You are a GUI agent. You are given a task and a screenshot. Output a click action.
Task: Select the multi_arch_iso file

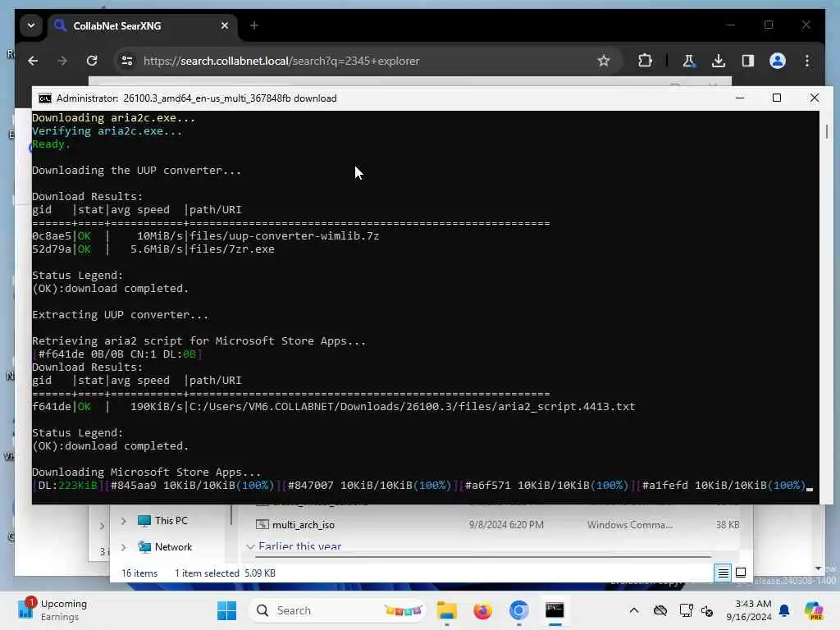tap(304, 525)
